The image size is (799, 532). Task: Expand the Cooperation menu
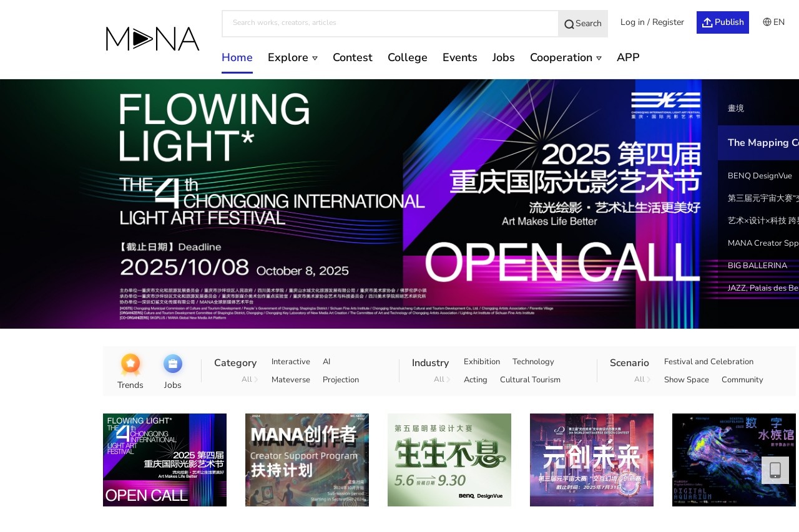point(566,57)
